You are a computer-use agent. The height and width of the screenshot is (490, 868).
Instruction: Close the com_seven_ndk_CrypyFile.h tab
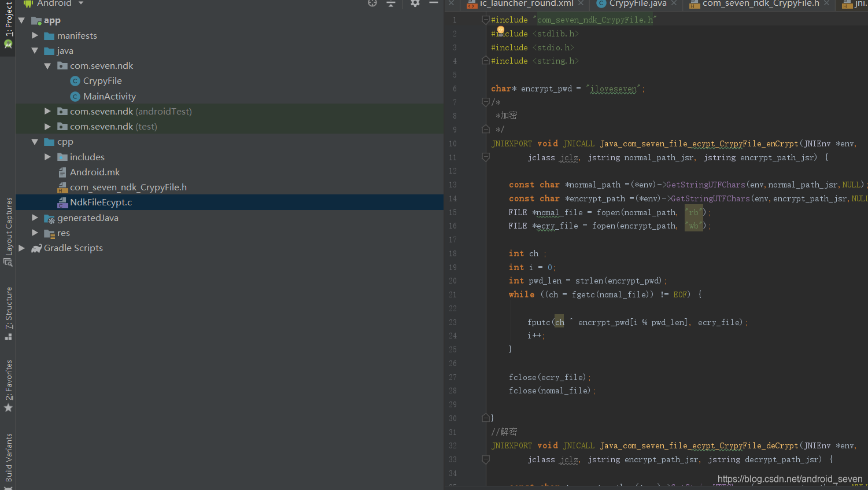pos(827,3)
